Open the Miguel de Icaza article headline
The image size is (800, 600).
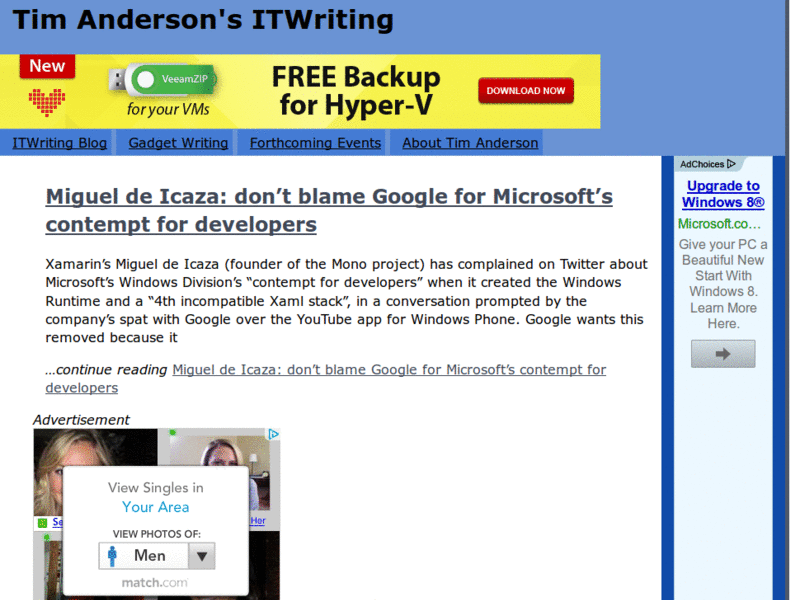(329, 210)
